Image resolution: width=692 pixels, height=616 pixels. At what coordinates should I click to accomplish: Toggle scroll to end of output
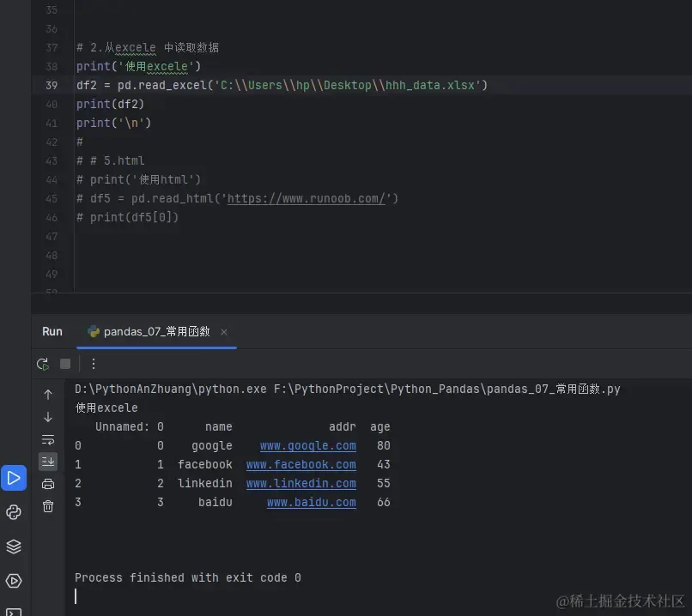[x=48, y=462]
